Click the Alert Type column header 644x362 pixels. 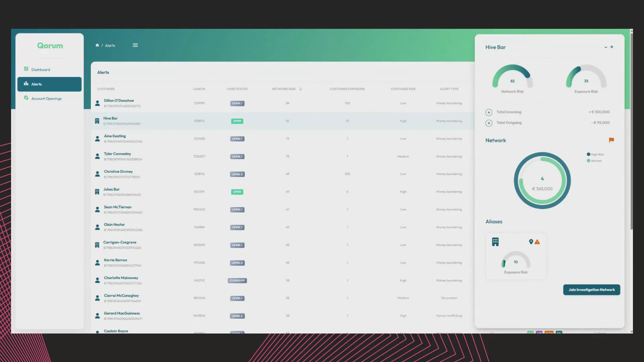click(449, 89)
